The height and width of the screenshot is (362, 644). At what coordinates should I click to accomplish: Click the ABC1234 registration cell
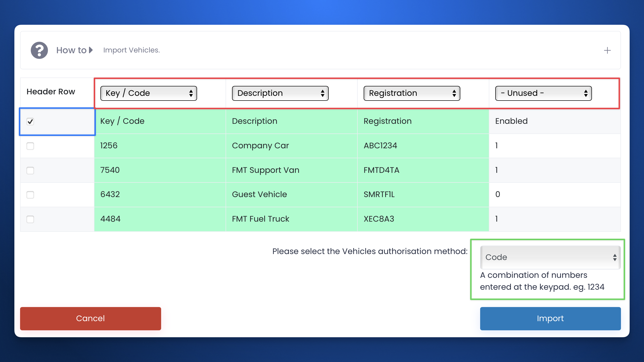click(380, 146)
